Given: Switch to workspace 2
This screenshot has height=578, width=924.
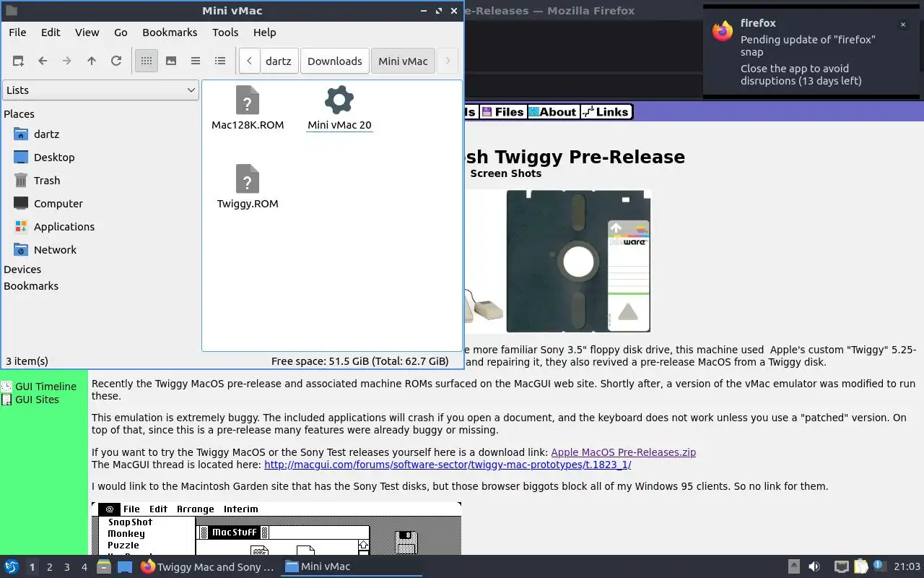Looking at the screenshot, I should (x=49, y=567).
